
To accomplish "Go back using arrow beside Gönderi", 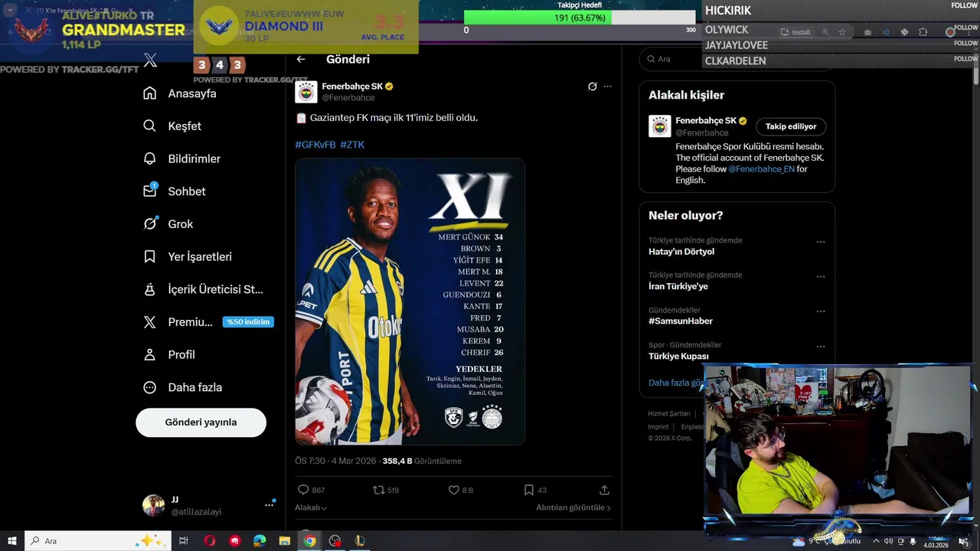I will point(301,59).
